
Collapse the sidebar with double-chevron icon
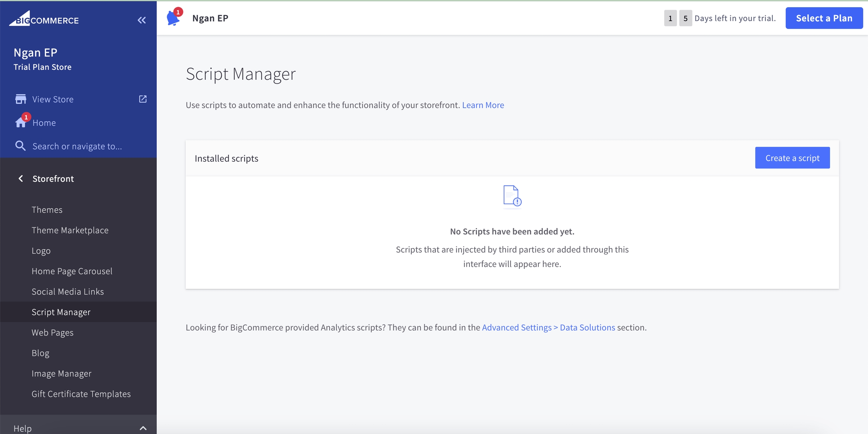[x=142, y=20]
